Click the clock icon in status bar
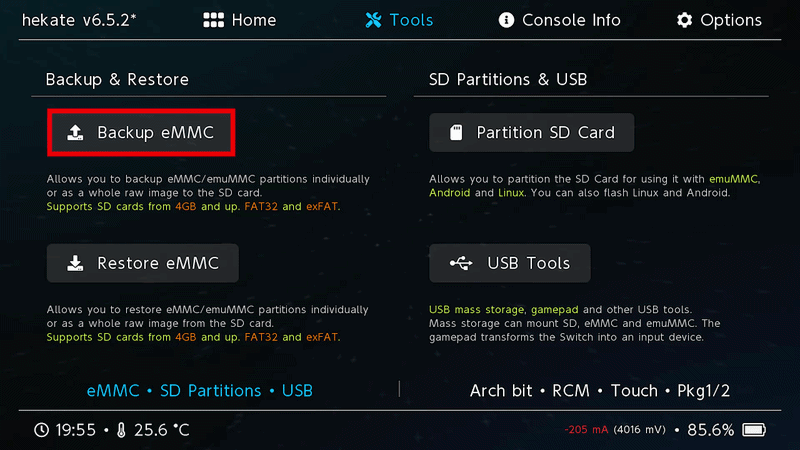The image size is (800, 450). pos(41,430)
